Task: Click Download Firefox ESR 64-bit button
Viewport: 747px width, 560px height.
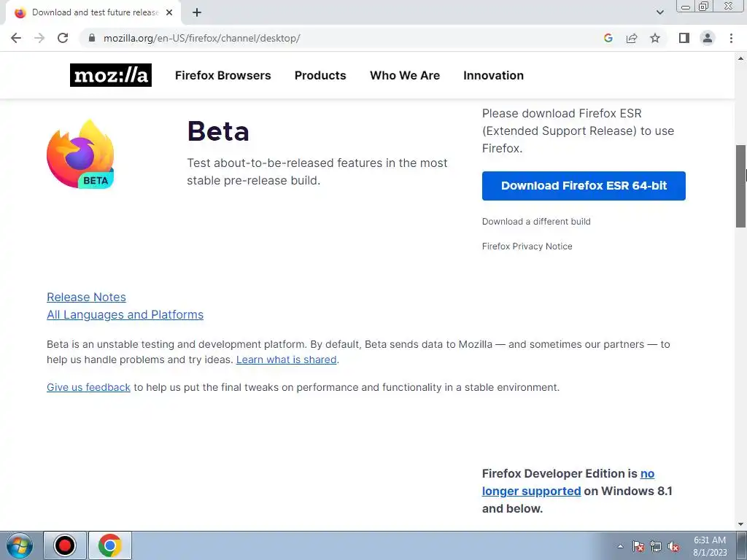Action: (x=584, y=186)
